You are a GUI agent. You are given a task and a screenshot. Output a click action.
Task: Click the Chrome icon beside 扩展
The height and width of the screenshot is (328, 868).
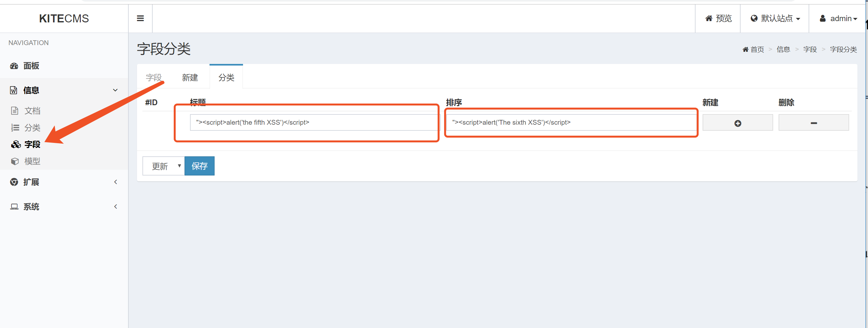(x=14, y=182)
